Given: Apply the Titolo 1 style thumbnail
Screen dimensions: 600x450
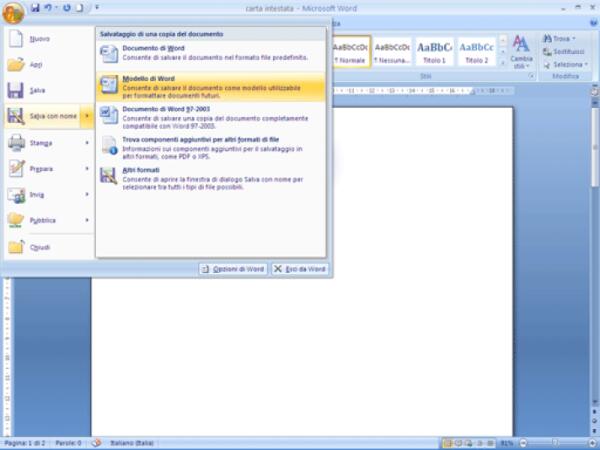Looking at the screenshot, I should (434, 52).
